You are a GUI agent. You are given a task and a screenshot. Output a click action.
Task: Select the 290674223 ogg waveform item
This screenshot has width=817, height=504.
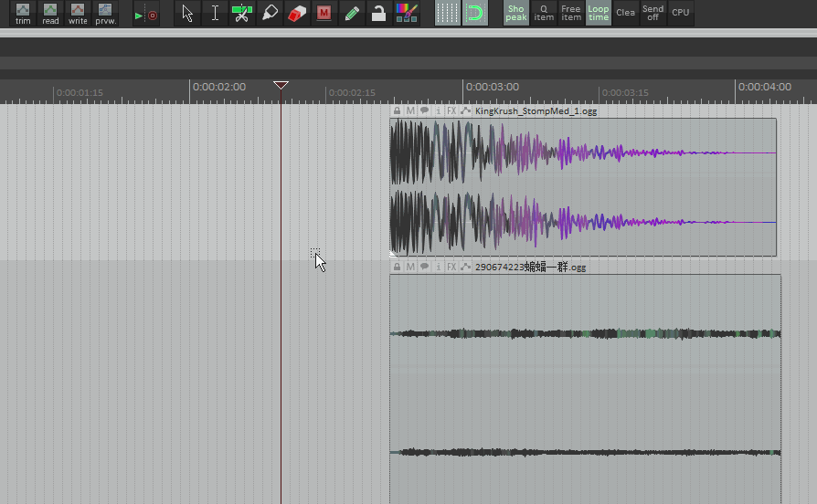point(585,389)
